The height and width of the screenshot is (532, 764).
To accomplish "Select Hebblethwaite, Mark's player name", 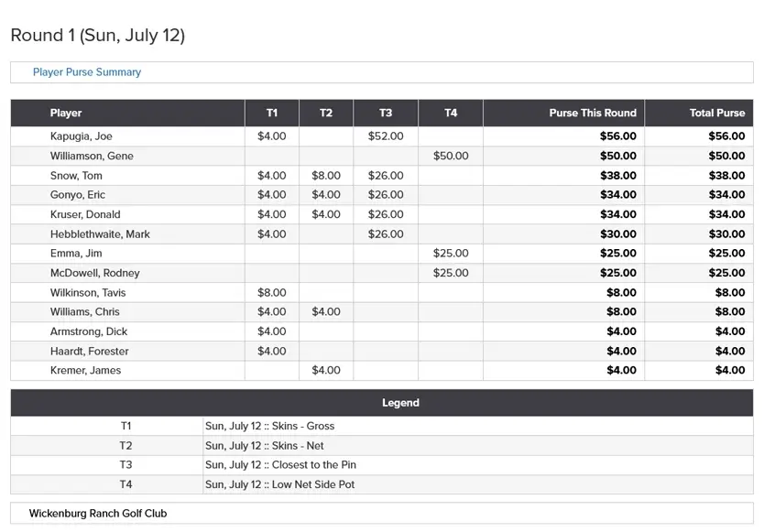I will pyautogui.click(x=100, y=233).
